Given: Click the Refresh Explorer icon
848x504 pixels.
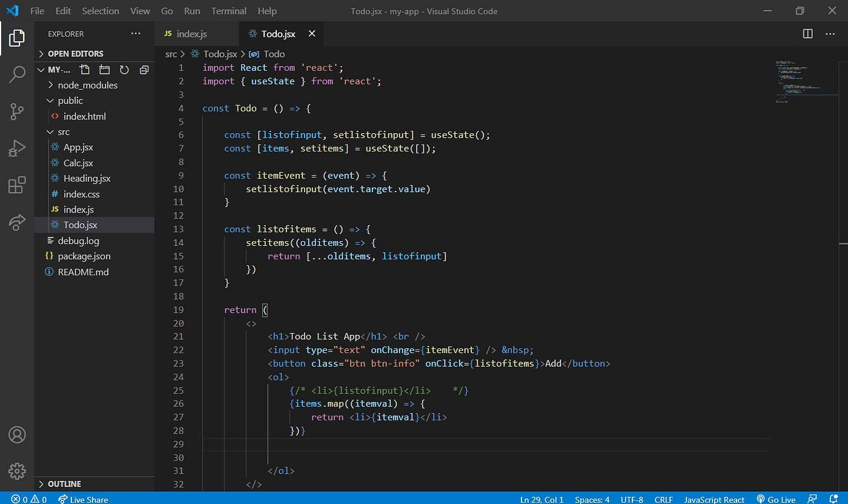Looking at the screenshot, I should [x=125, y=70].
